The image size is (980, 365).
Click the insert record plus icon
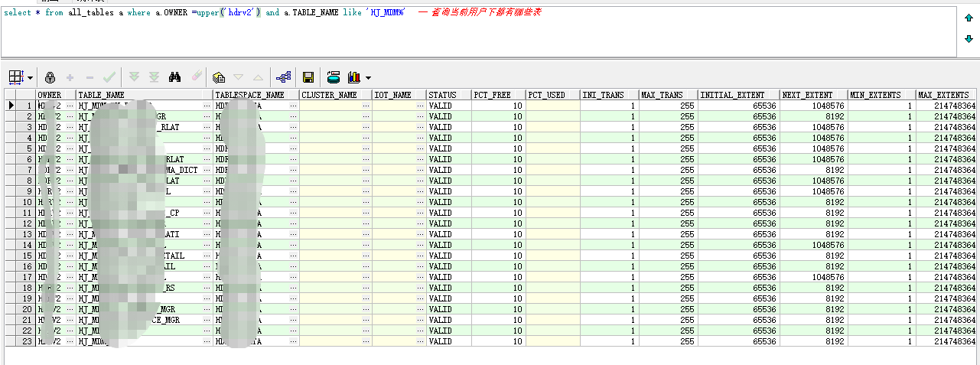(x=70, y=77)
